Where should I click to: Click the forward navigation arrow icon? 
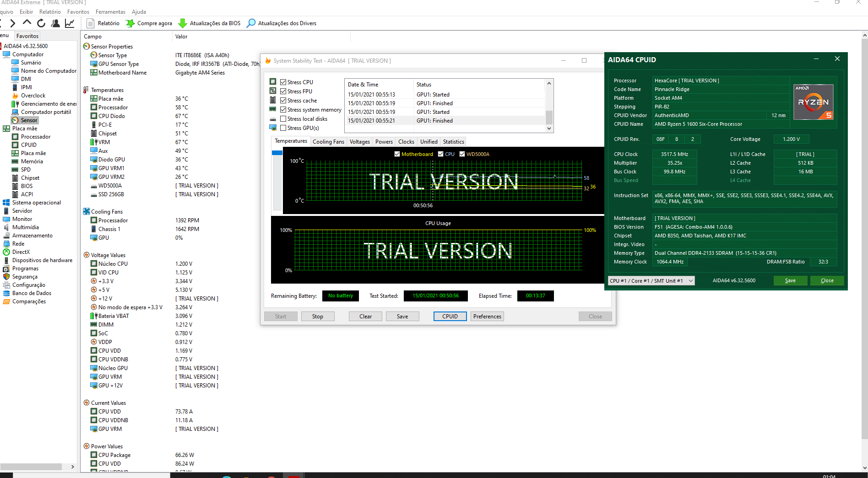point(12,23)
